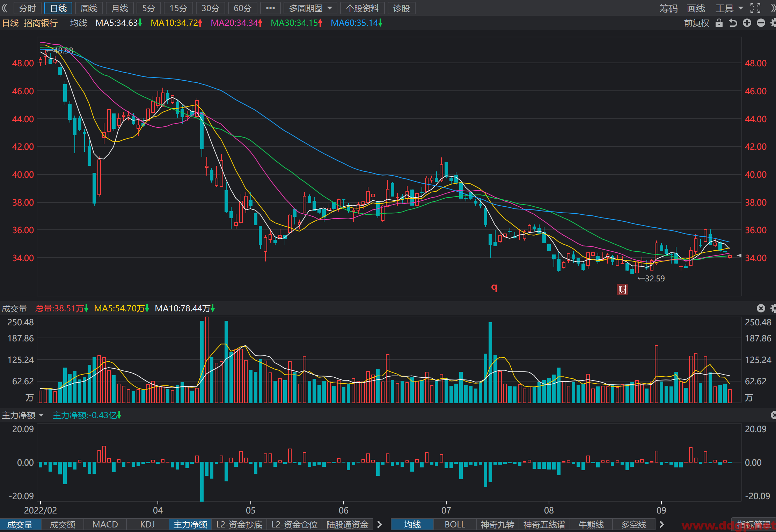
Task: Show more periods via the ellipsis button
Action: point(270,8)
